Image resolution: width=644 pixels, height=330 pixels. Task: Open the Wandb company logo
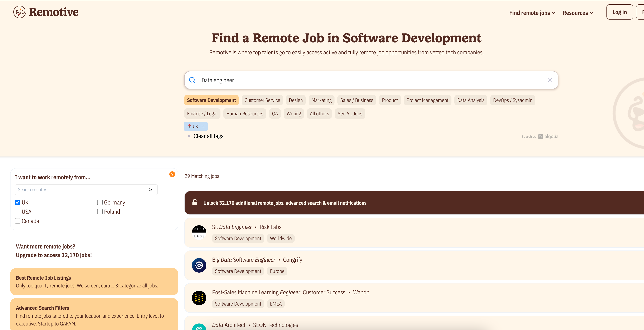[199, 298]
